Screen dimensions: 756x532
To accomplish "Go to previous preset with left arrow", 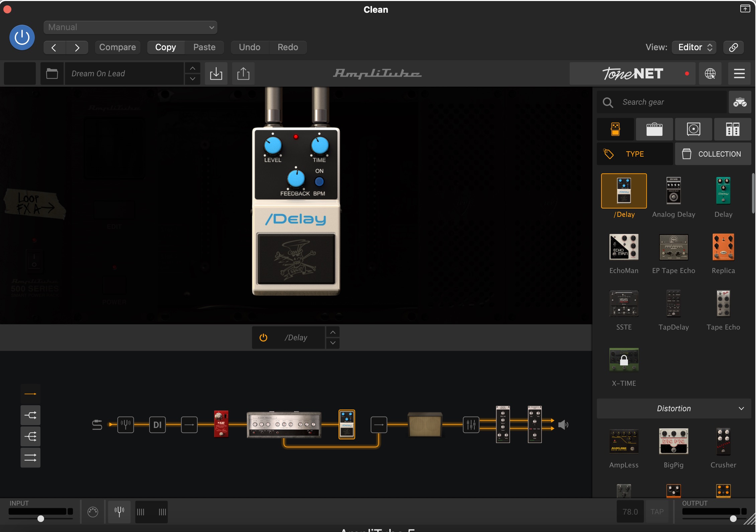I will (55, 47).
